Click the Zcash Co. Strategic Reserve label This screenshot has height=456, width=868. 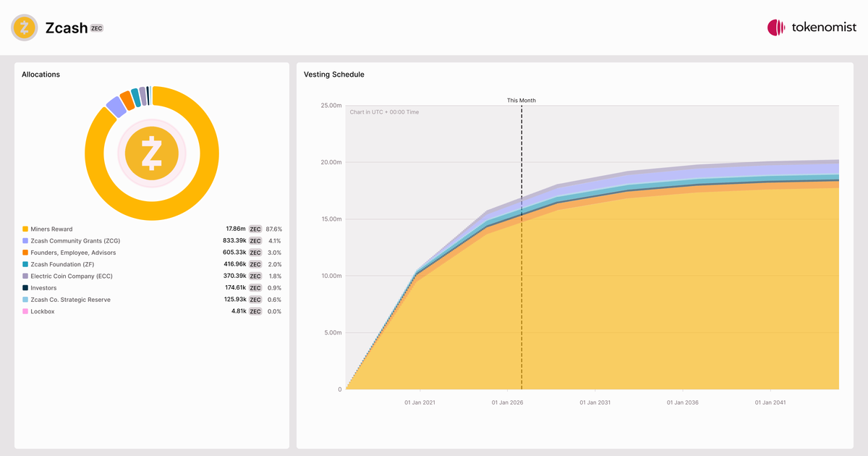tap(70, 300)
